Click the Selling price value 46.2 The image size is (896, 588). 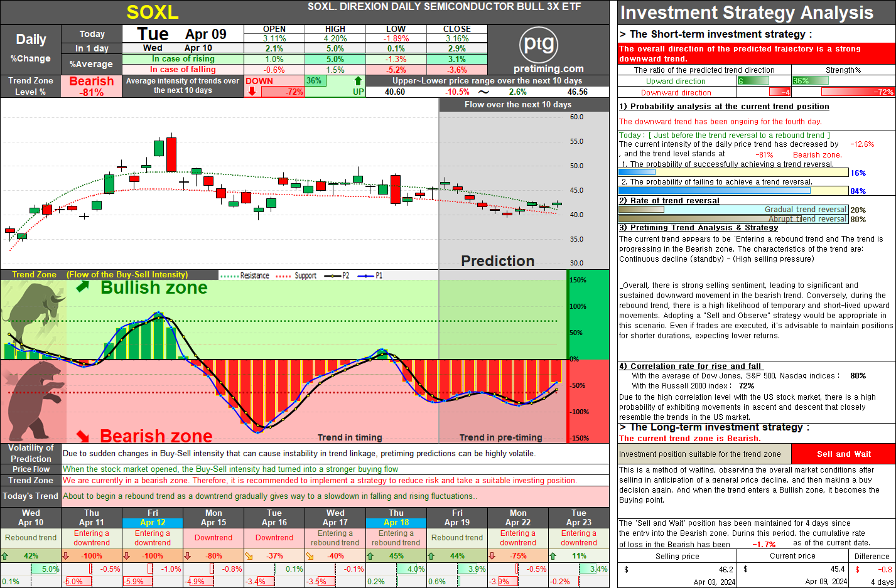pos(726,570)
